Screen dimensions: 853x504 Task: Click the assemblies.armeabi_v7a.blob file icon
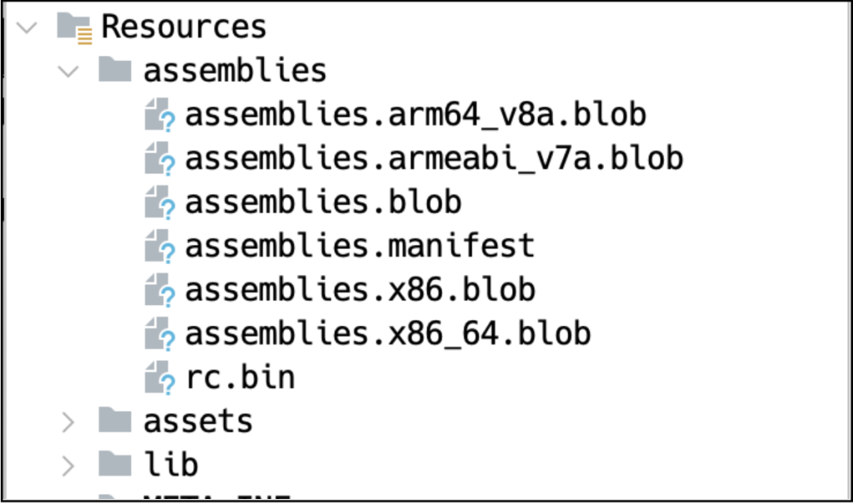coord(158,159)
